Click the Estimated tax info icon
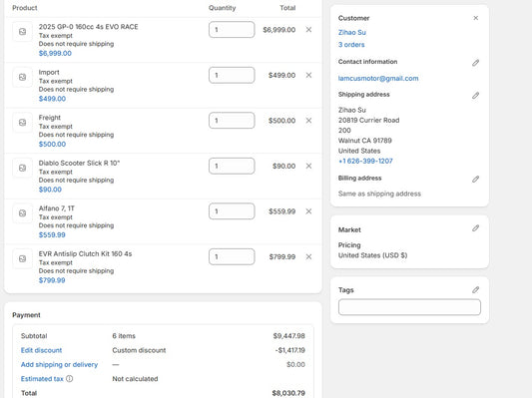532x398 pixels. [69, 379]
